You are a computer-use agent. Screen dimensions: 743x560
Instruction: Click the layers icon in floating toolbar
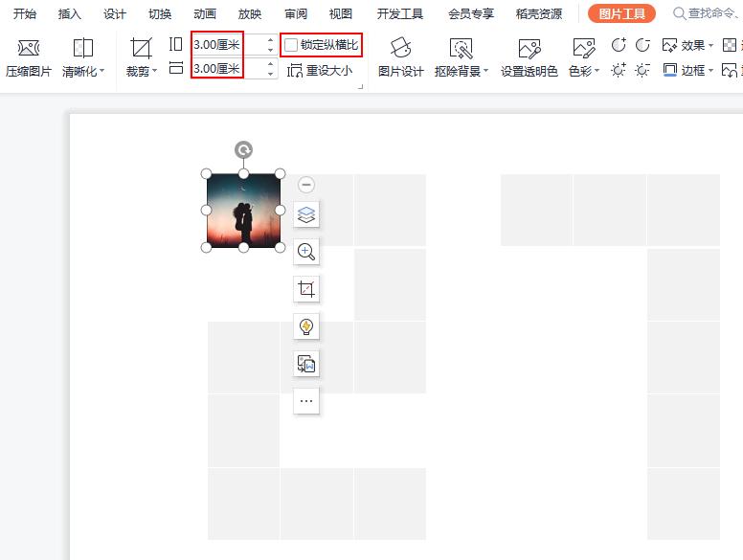306,214
